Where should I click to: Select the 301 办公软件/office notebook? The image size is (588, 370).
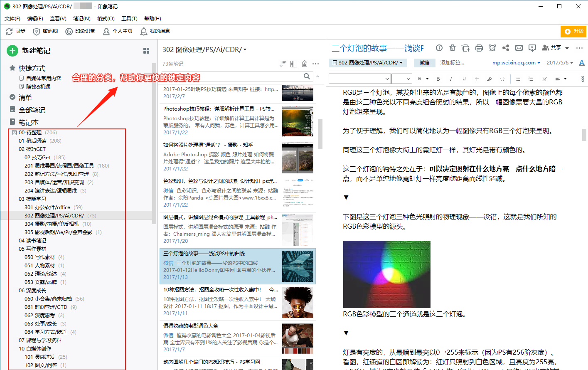pos(54,207)
